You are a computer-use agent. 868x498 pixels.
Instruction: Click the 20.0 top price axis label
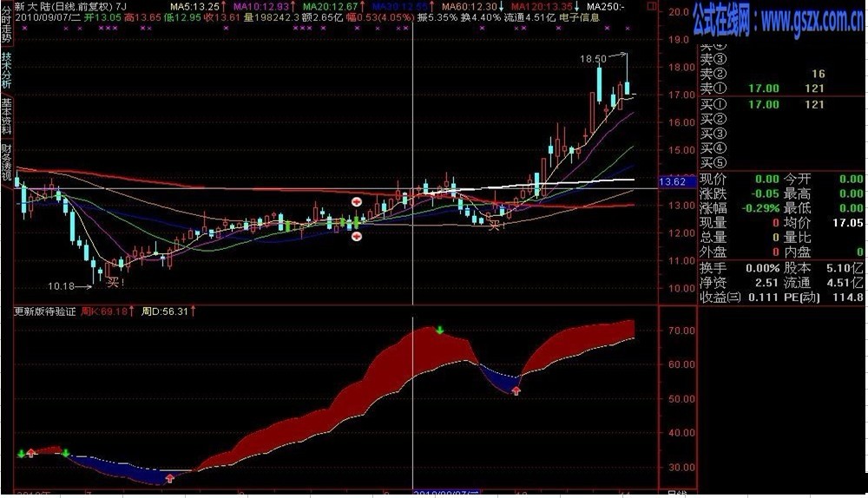point(679,11)
